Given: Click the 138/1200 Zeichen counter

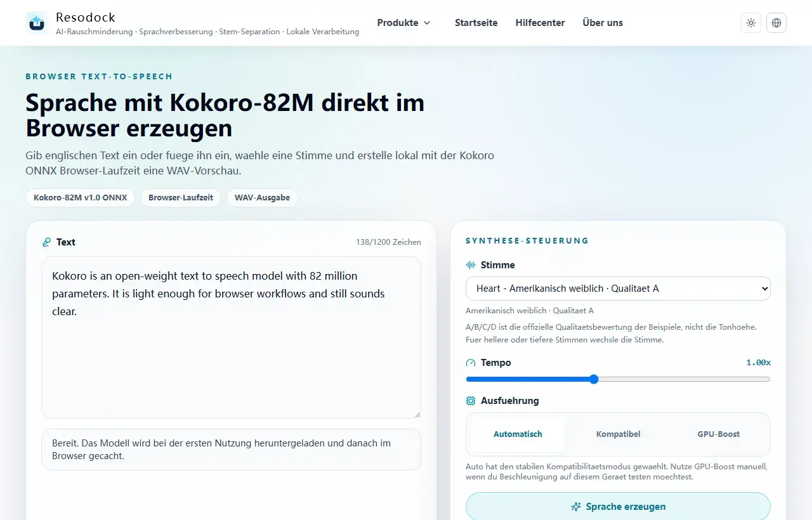Looking at the screenshot, I should pos(388,242).
